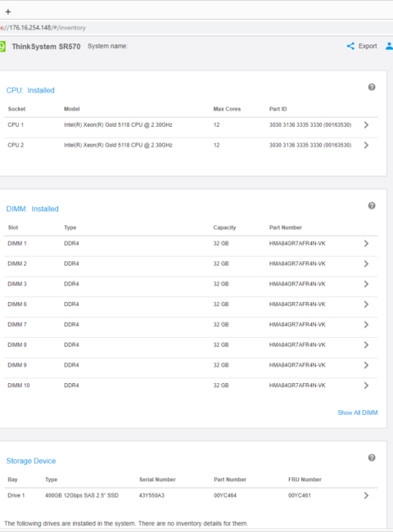Expand DIMM 10 row details
The image size is (393, 532).
(366, 385)
